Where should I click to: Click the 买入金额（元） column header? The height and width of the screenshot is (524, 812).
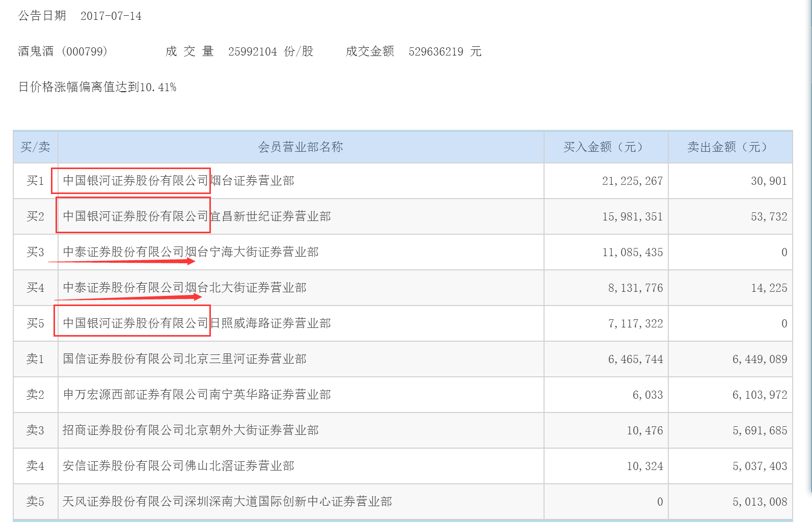pos(606,147)
